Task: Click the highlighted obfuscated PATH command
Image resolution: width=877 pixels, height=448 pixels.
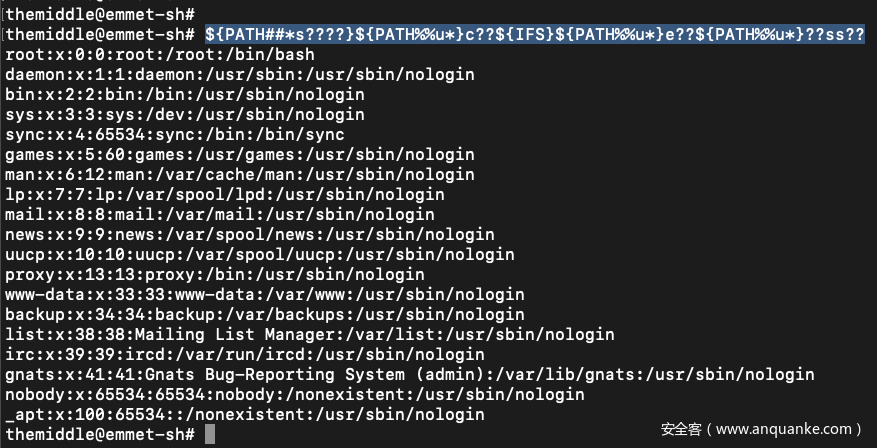Action: pos(535,34)
